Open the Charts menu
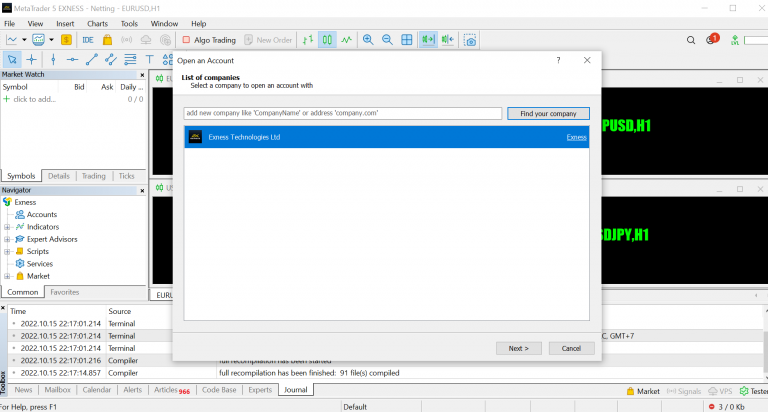 (97, 22)
